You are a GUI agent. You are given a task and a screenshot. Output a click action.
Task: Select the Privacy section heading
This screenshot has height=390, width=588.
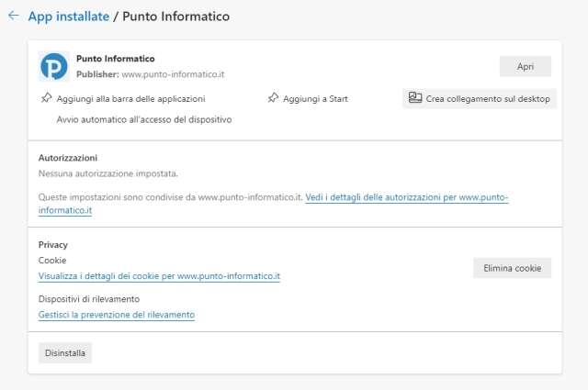53,245
